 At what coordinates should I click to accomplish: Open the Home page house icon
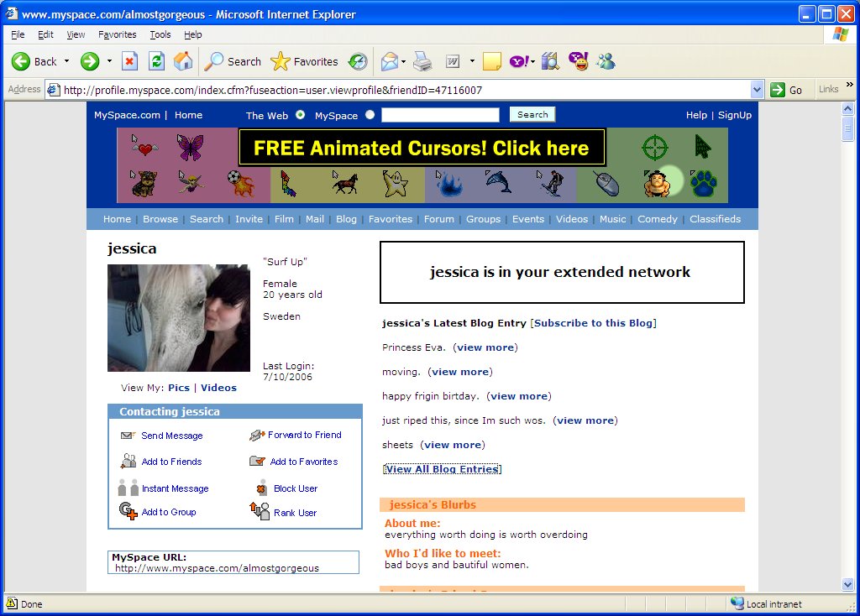[x=183, y=61]
